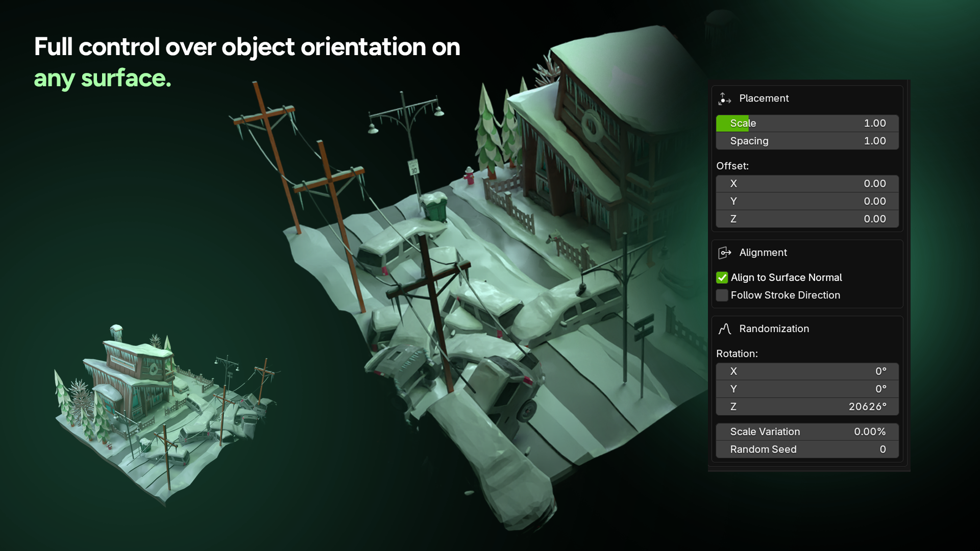Image resolution: width=980 pixels, height=551 pixels.
Task: Click the Alignment panel icon
Action: click(724, 253)
